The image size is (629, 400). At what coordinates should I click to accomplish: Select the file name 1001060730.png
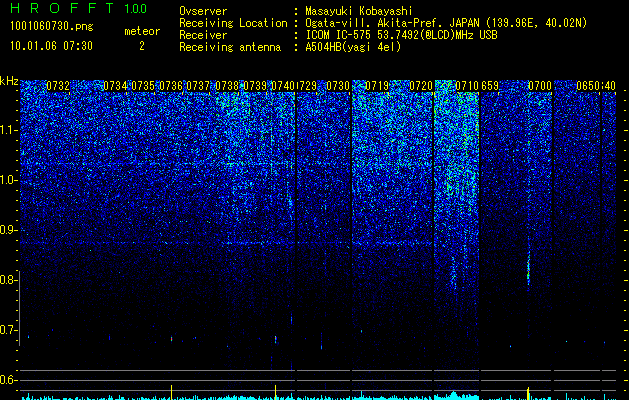tap(52, 26)
